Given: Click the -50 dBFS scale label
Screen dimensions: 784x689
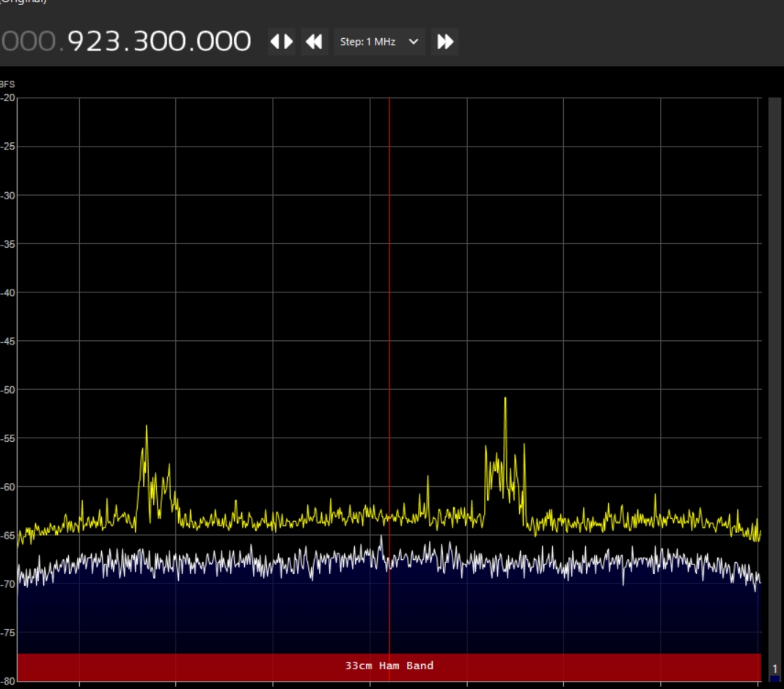Looking at the screenshot, I should 7,390.
